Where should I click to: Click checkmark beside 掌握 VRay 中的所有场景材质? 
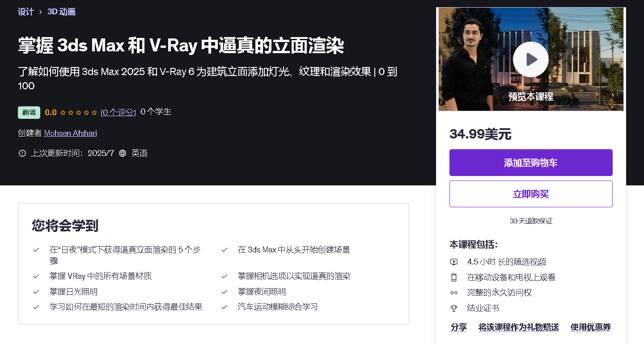point(36,276)
